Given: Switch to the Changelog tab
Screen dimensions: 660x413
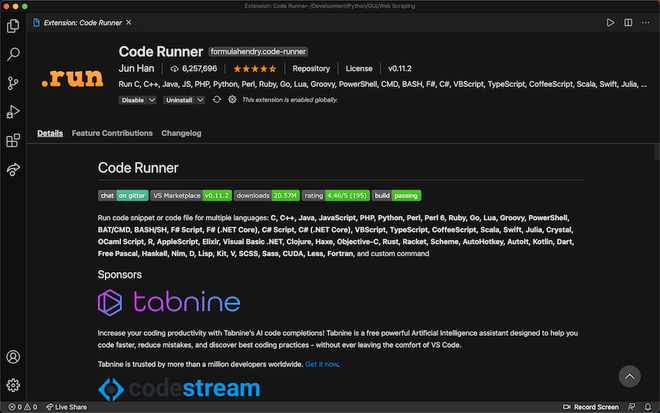Looking at the screenshot, I should click(181, 133).
